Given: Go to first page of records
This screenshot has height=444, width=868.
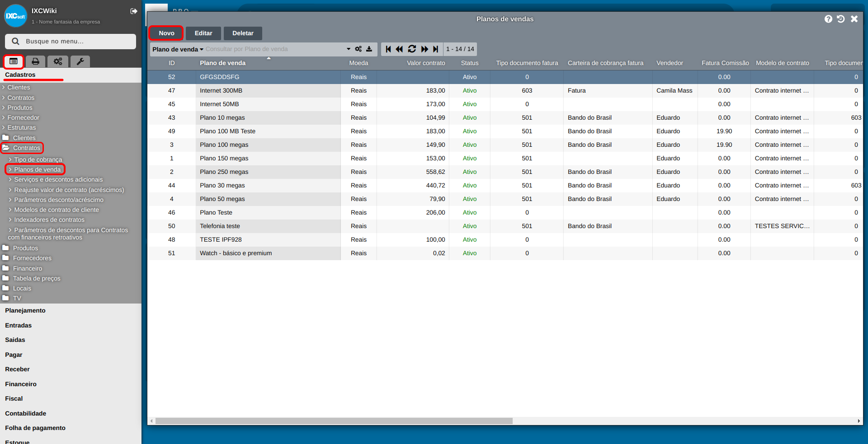Looking at the screenshot, I should pos(388,49).
